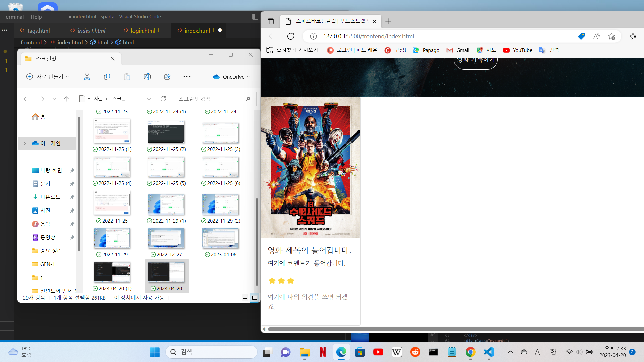Add this page to favorites with the star-plus icon
This screenshot has height=362, width=644.
(x=612, y=36)
